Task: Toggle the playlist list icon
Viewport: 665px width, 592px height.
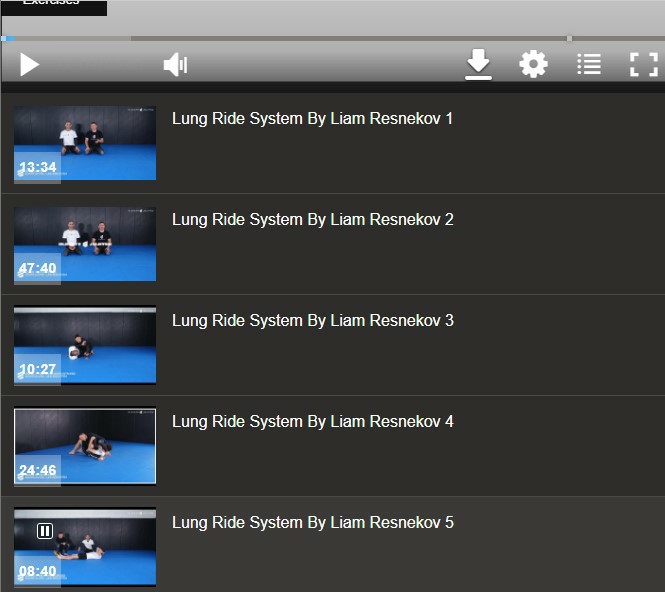Action: [589, 65]
